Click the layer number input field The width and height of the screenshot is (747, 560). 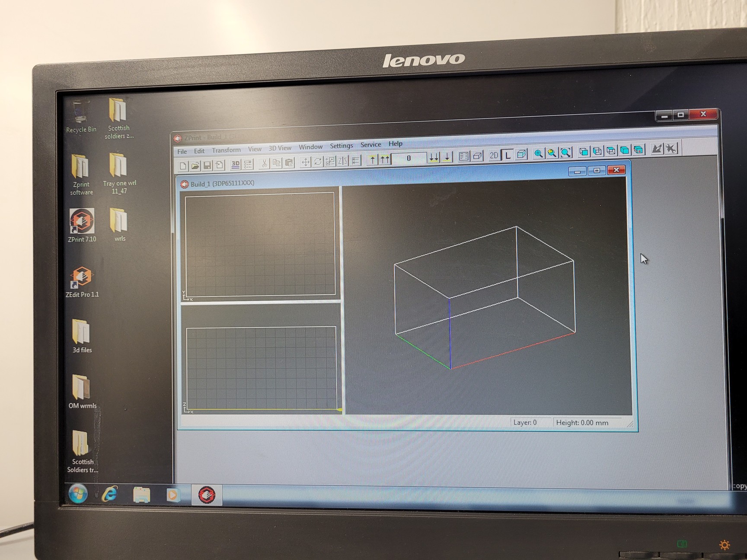click(409, 158)
